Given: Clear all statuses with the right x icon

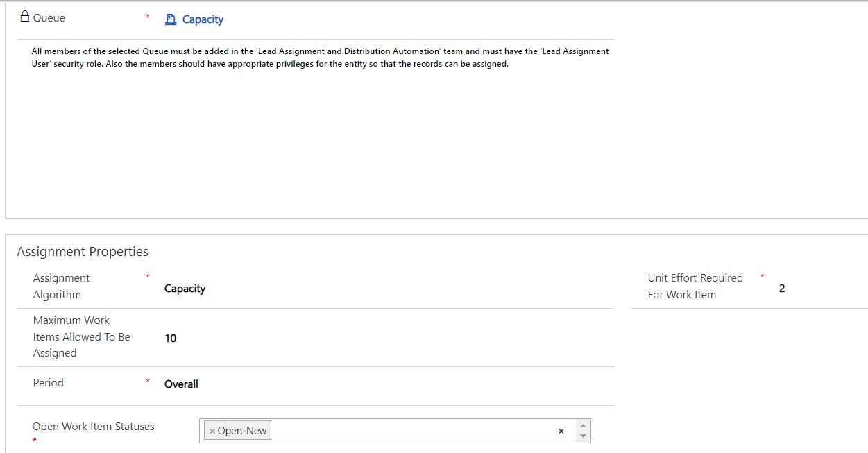Looking at the screenshot, I should tap(561, 431).
